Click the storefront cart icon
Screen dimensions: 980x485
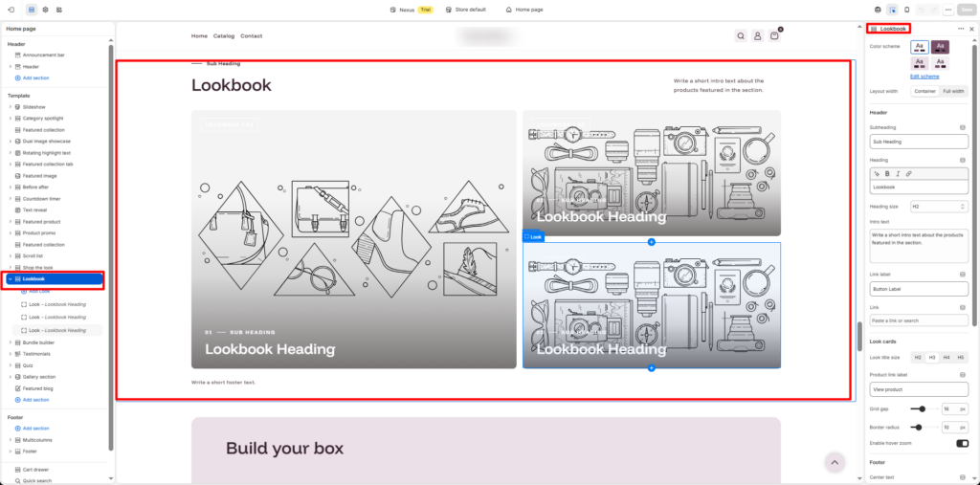pos(774,36)
